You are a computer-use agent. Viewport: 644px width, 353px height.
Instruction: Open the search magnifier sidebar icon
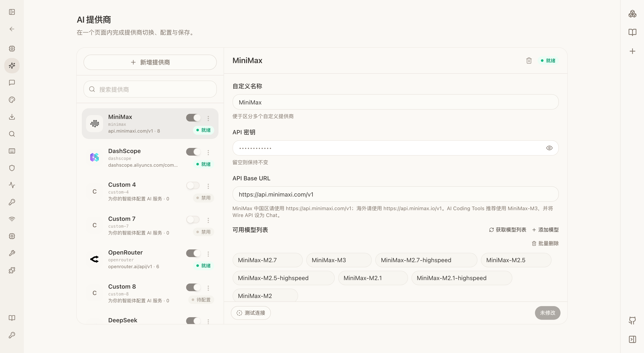coord(12,134)
